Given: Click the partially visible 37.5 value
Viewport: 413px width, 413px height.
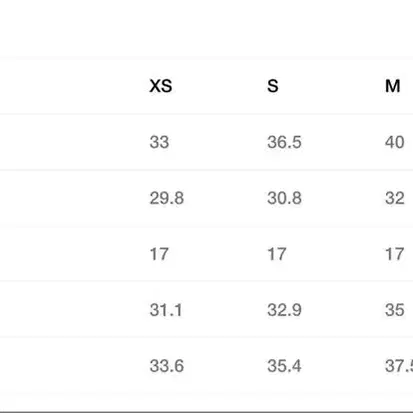Looking at the screenshot, I should click(399, 366).
